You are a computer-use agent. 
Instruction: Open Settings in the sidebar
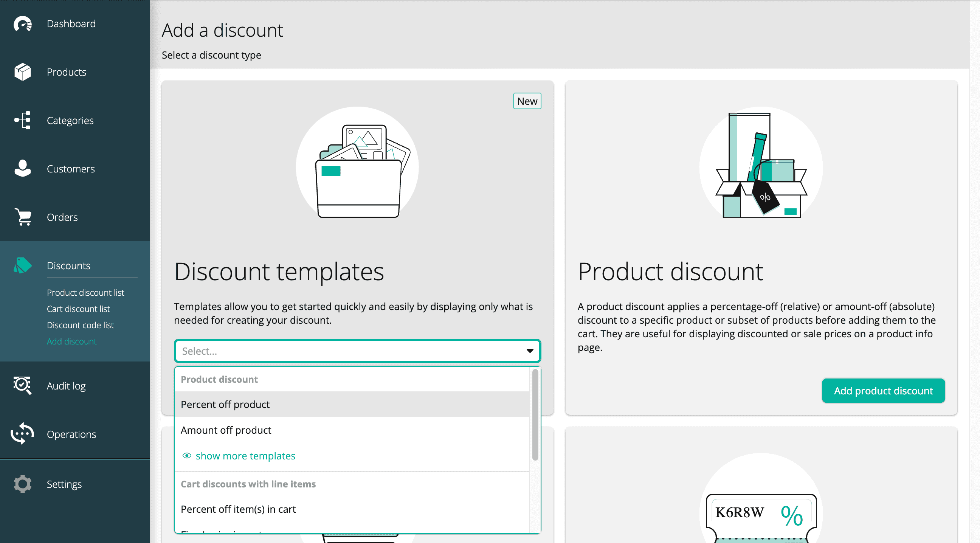pyautogui.click(x=64, y=484)
